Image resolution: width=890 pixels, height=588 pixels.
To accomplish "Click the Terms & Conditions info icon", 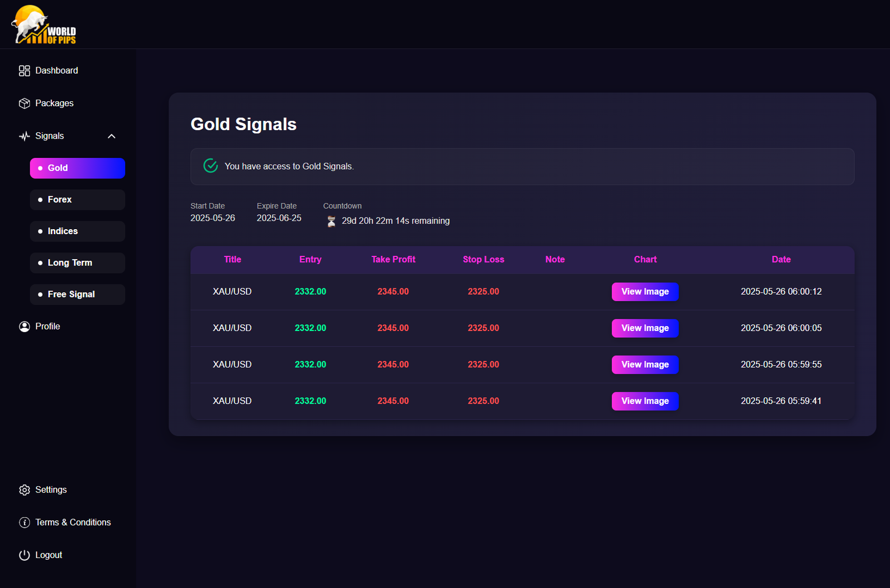I will click(24, 522).
